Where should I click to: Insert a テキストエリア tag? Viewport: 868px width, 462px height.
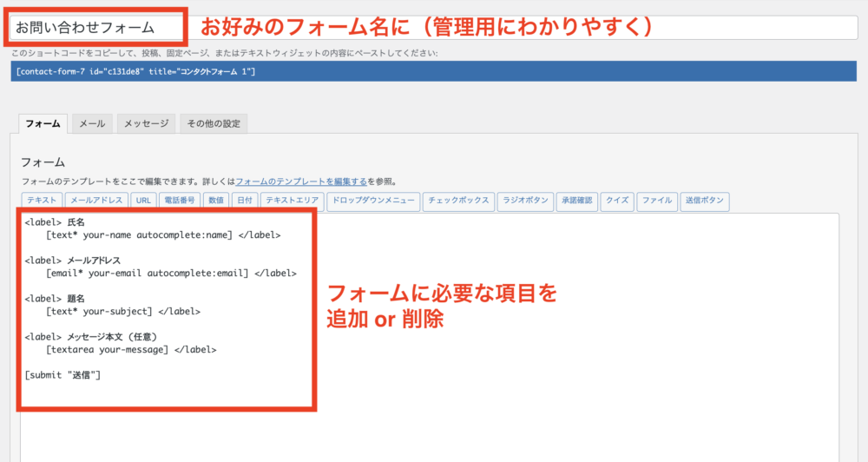click(293, 201)
